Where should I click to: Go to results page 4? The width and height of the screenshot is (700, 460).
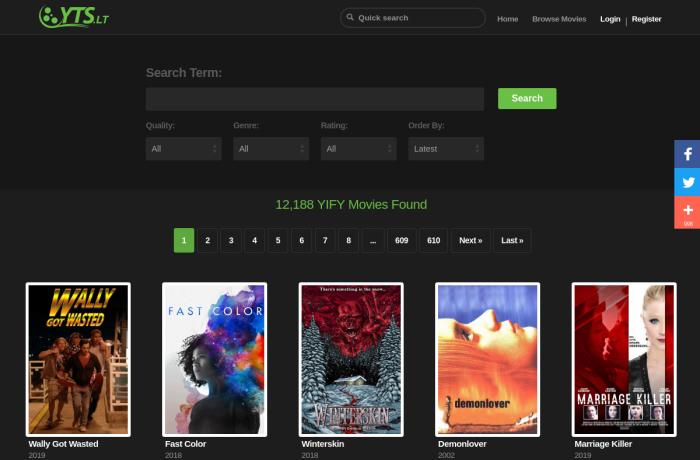click(254, 240)
